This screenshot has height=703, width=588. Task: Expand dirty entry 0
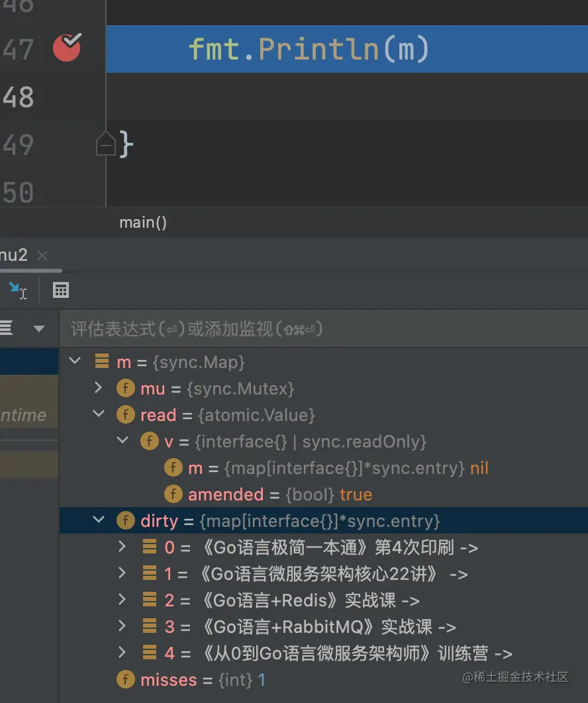(x=122, y=546)
